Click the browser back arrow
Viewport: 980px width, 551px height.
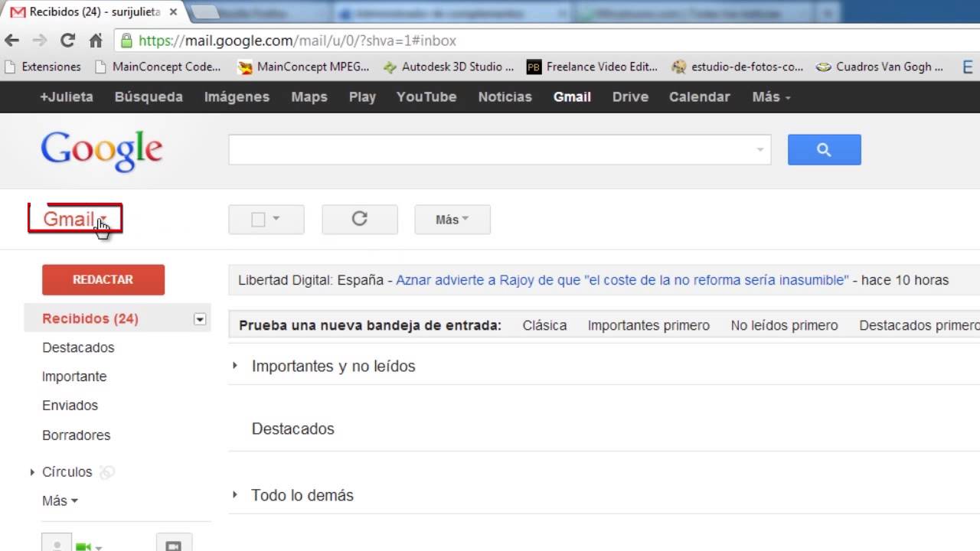14,41
